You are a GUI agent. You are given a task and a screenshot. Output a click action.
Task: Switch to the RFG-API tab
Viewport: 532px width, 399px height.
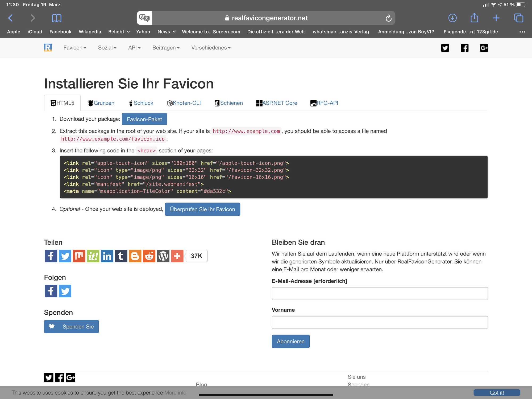[324, 103]
